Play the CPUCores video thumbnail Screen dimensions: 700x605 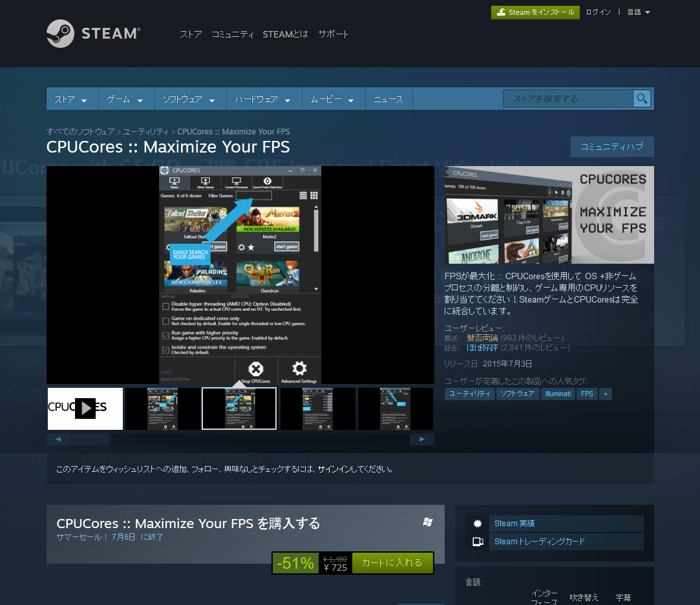(85, 408)
